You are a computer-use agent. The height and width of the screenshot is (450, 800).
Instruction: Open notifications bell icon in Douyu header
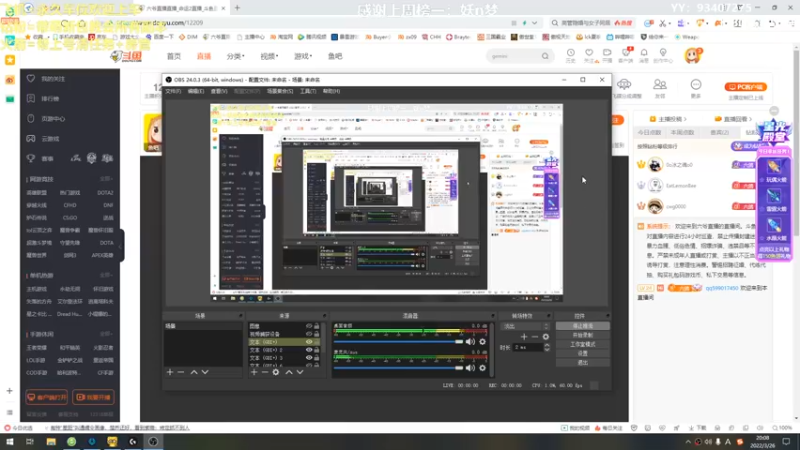point(644,53)
